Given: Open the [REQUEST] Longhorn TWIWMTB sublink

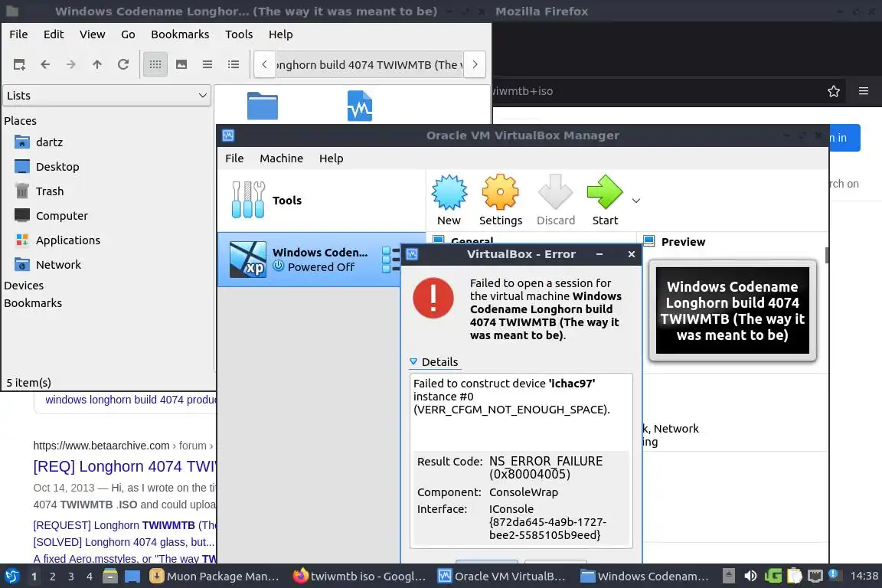Looking at the screenshot, I should [125, 525].
